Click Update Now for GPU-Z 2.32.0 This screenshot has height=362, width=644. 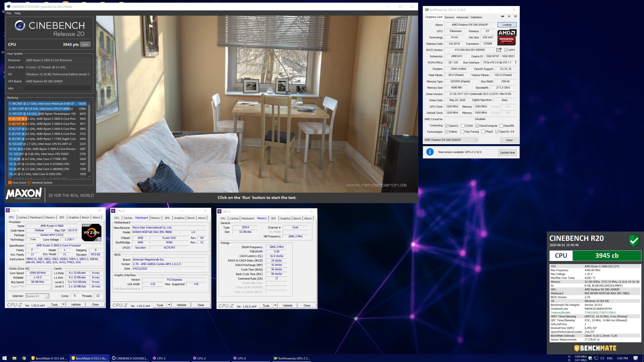507,152
